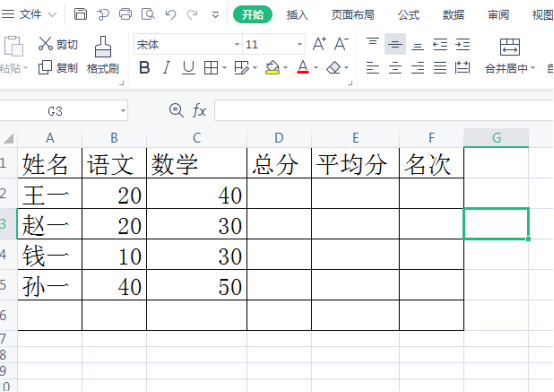Select column G header
554x392 pixels.
496,138
